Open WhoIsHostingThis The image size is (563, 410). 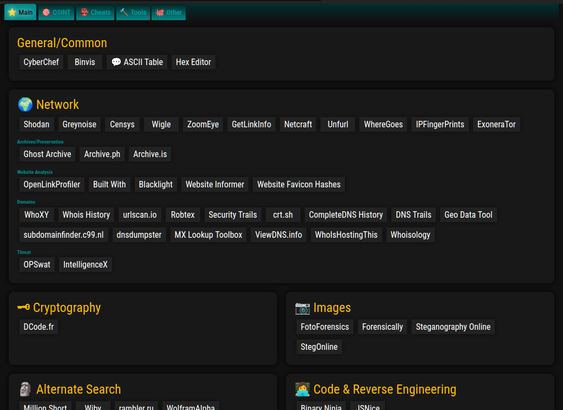click(x=346, y=235)
